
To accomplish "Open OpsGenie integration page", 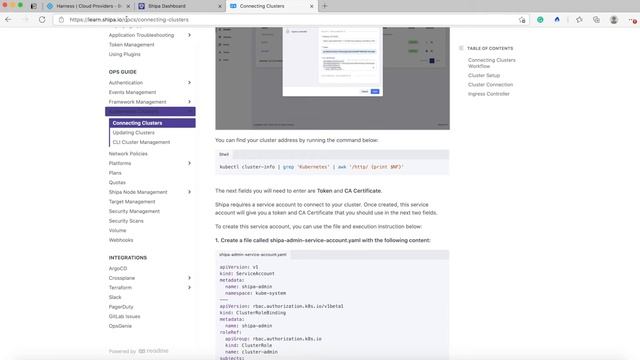I will coord(120,326).
